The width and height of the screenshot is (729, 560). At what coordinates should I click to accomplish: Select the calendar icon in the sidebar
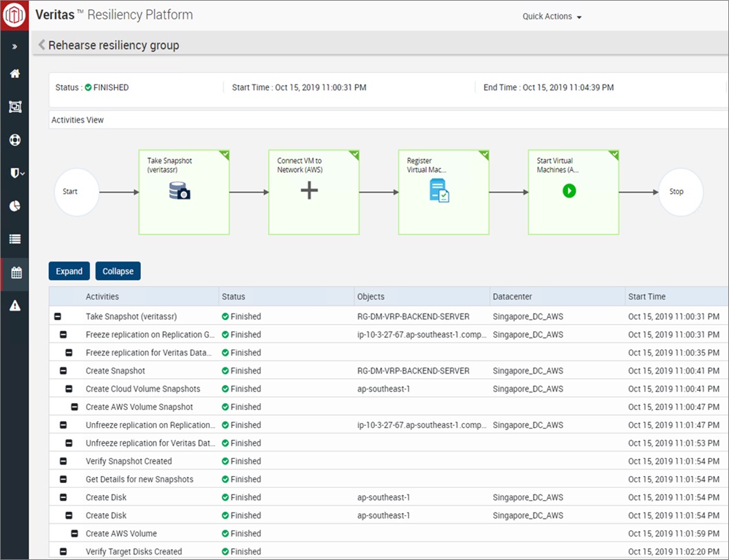pyautogui.click(x=17, y=272)
